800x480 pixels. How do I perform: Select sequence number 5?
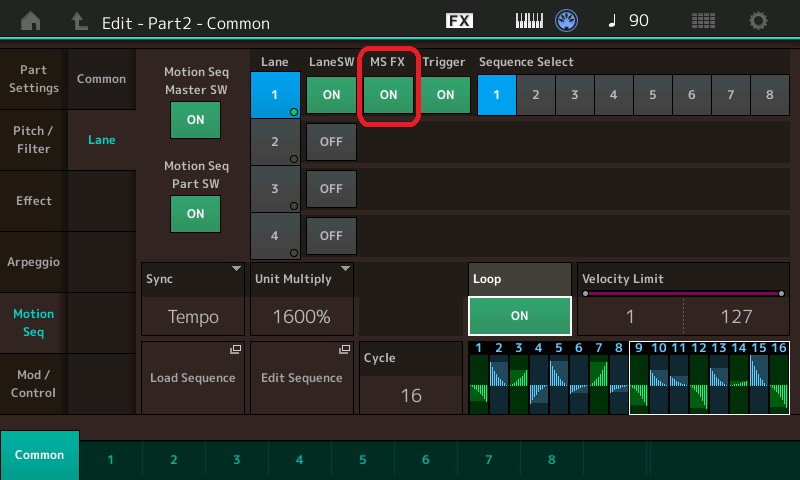[651, 95]
